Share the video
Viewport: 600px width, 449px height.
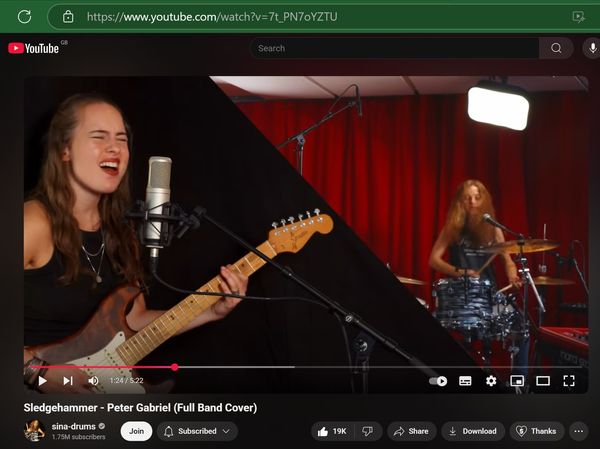pos(412,431)
